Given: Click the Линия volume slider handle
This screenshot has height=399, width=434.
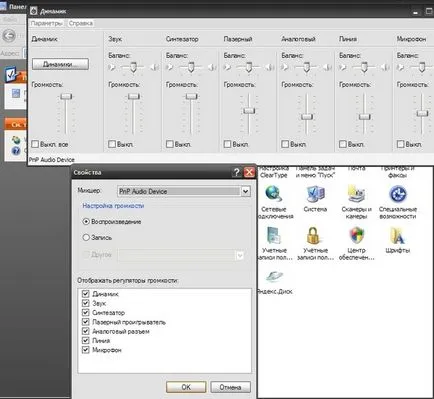Looking at the screenshot, I should click(364, 117).
